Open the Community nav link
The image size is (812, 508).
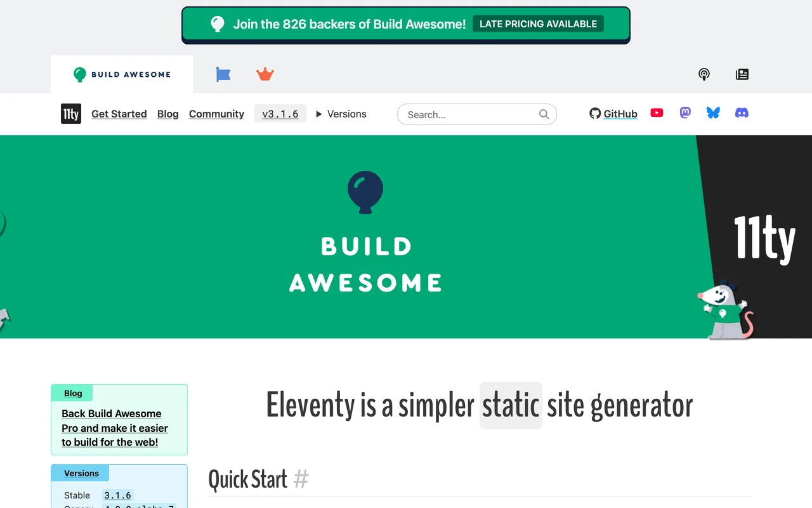[x=217, y=114]
